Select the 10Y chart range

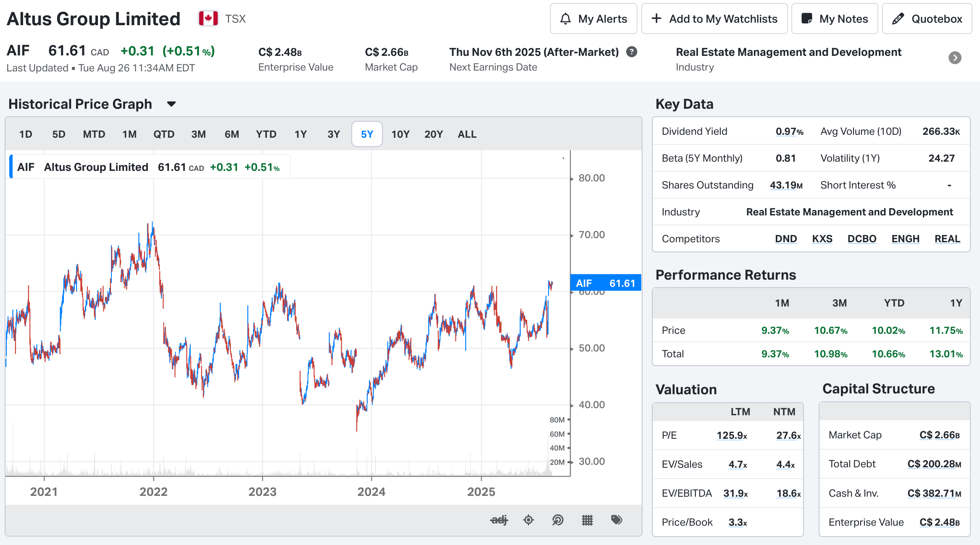point(400,134)
